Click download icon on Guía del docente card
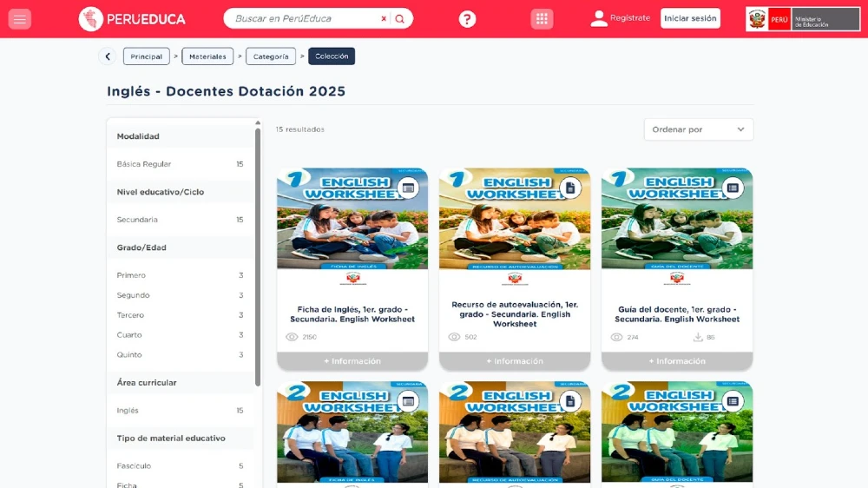Viewport: 868px width, 488px height. [698, 337]
